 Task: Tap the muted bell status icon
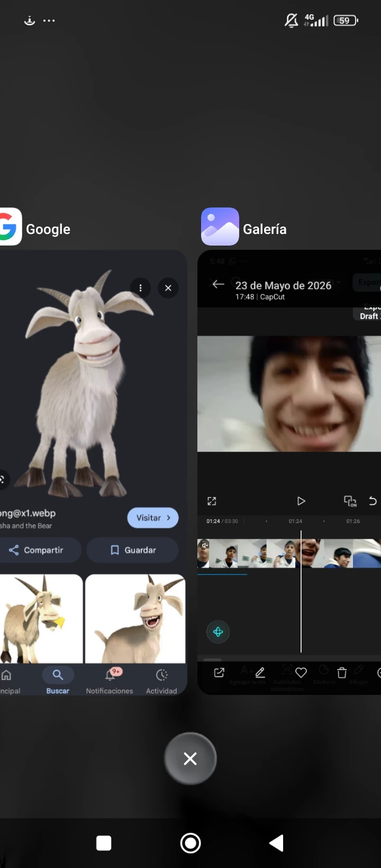(x=291, y=21)
